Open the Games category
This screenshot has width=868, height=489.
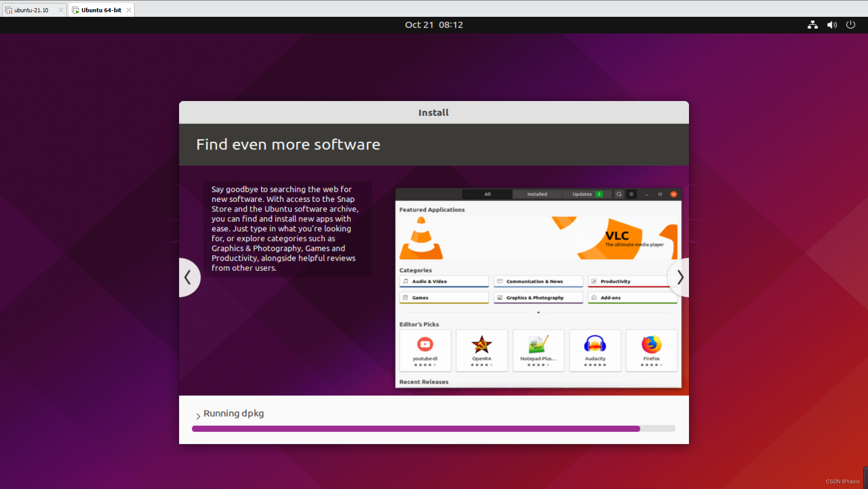coord(443,297)
